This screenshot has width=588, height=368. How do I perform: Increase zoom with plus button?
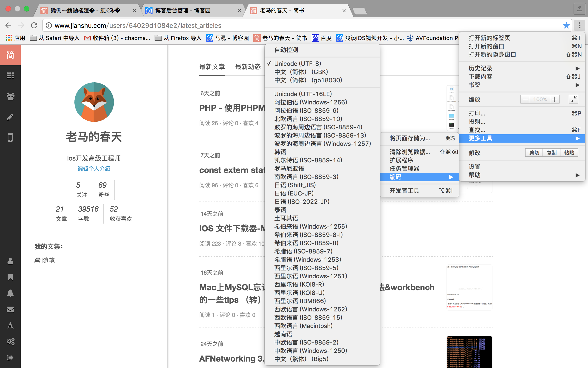click(554, 99)
